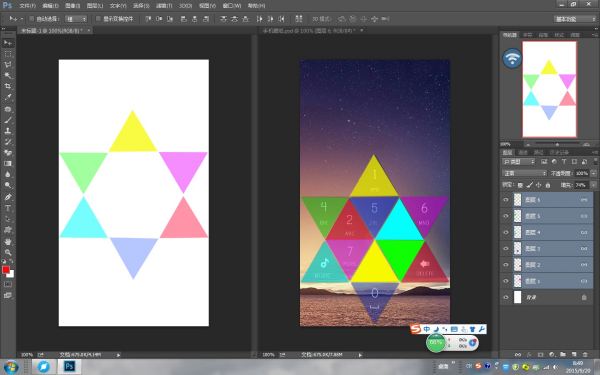Screen dimensions: 600x375
Task: Select the Rectangular Marquee tool
Action: click(8, 54)
